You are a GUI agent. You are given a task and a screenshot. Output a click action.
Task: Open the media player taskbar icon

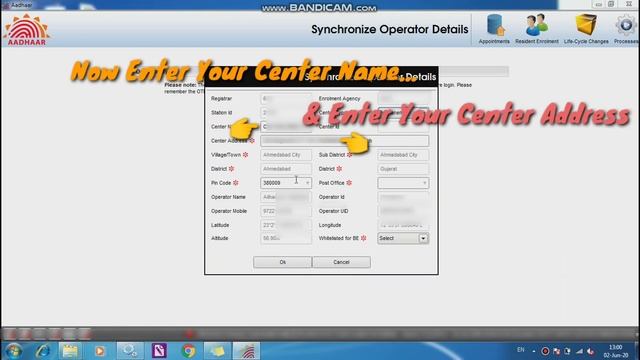(100, 351)
